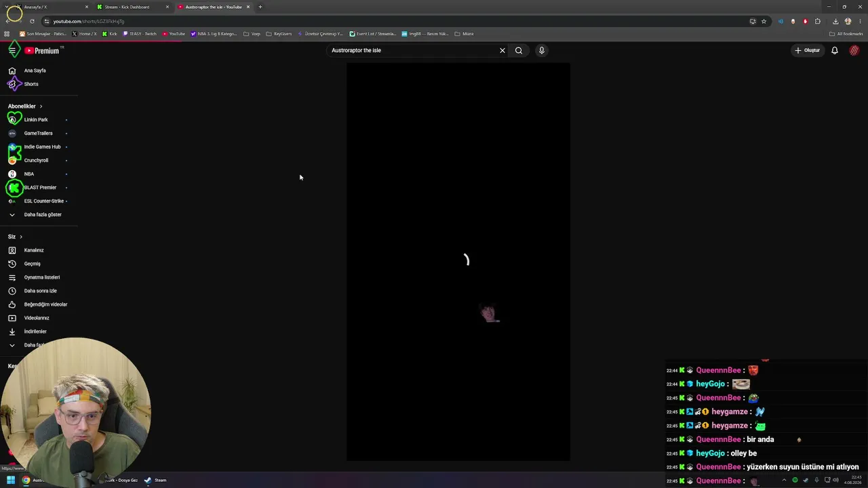Bookmark this page with the star
Screen dimensions: 868x488
(764, 21)
